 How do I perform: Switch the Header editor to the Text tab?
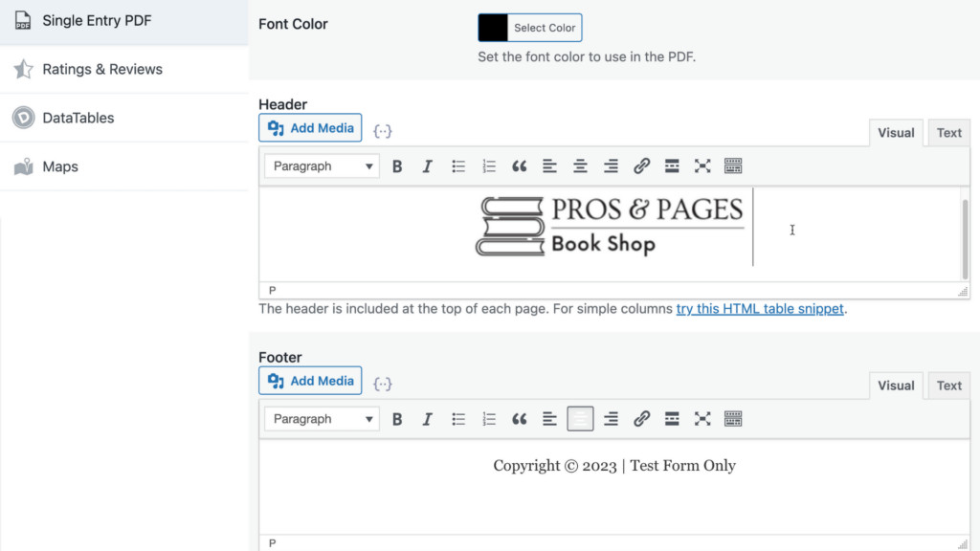[948, 132]
